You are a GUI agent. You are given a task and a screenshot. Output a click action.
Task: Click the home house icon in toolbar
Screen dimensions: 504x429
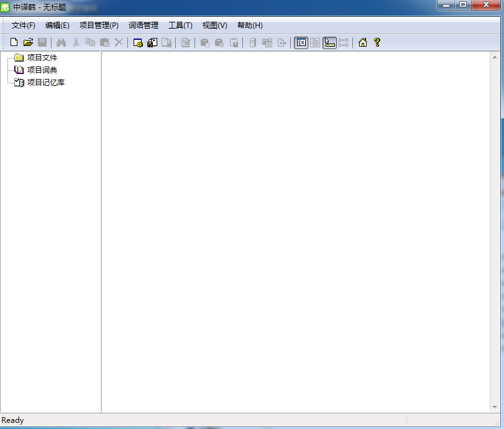363,42
